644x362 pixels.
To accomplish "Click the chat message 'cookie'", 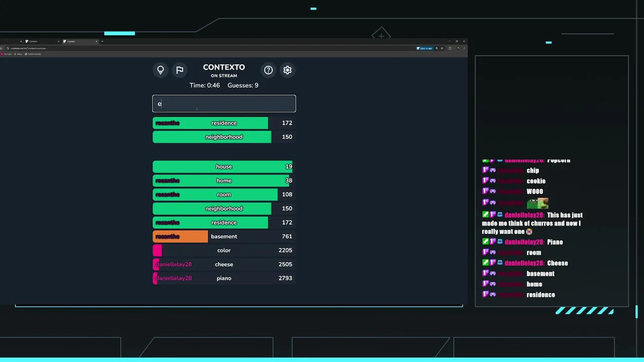I will 536,181.
